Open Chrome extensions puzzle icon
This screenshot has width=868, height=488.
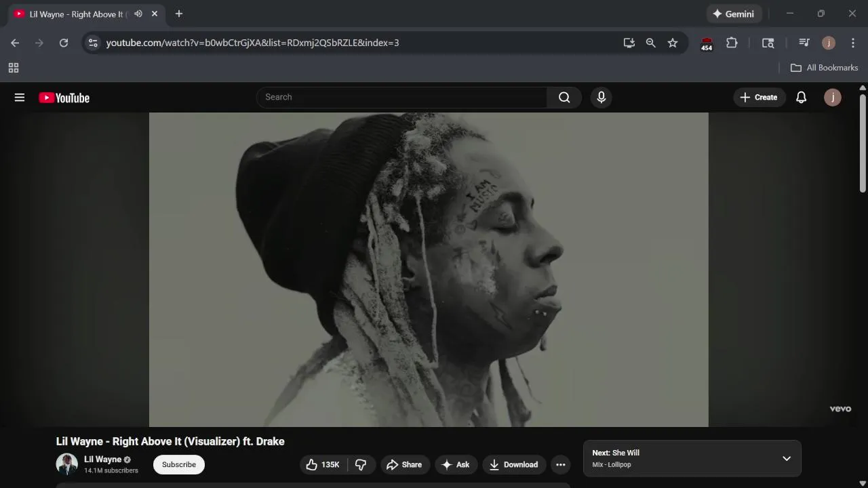coord(732,43)
